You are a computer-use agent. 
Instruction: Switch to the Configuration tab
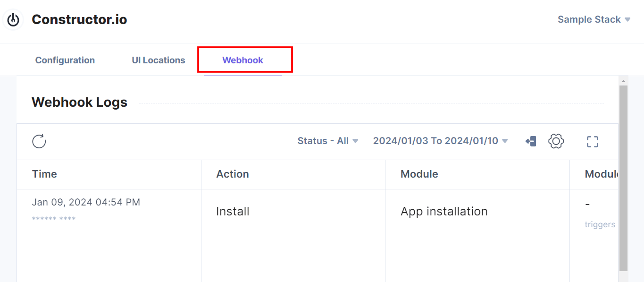coord(65,60)
